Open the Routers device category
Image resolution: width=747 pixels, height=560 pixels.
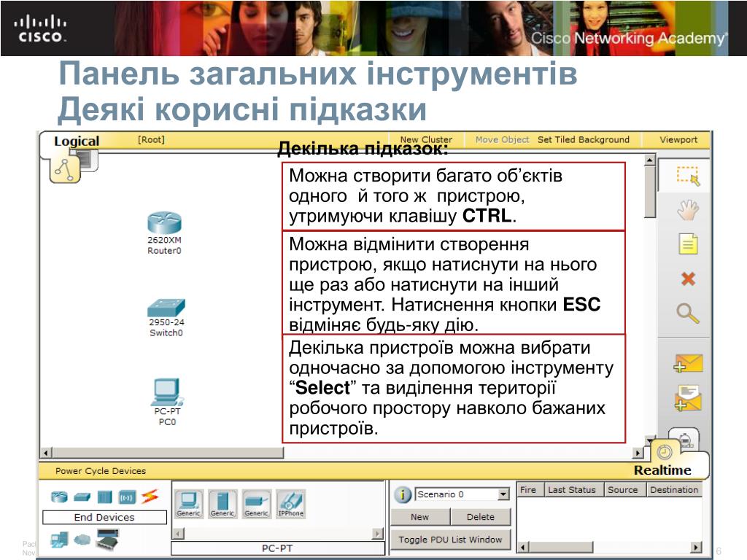[x=59, y=497]
